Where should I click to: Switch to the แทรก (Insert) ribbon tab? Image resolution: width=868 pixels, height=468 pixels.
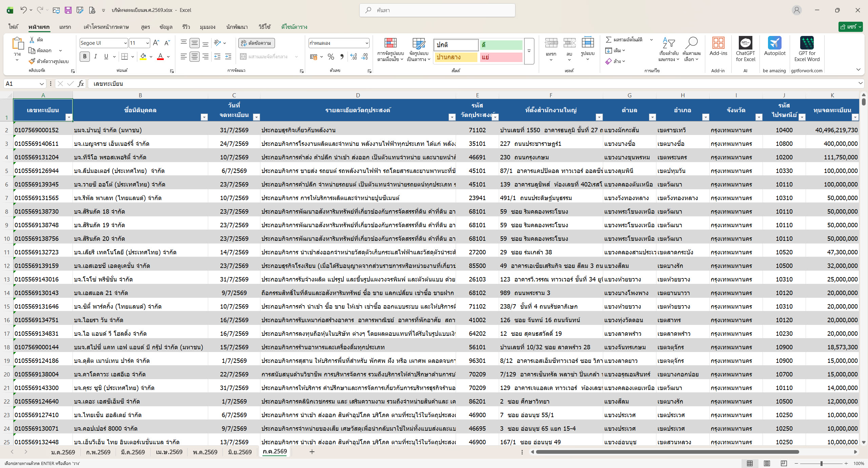(x=65, y=27)
